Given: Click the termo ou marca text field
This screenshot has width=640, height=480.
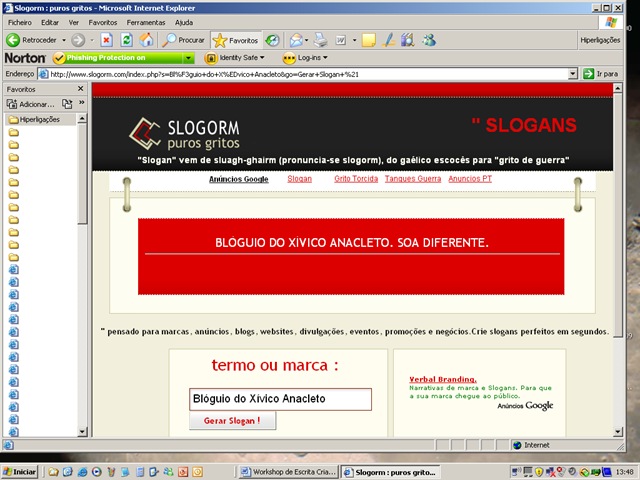Looking at the screenshot, I should tap(280, 399).
